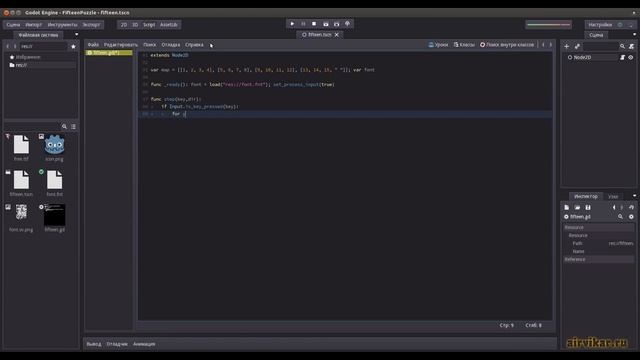The width and height of the screenshot is (640, 360).
Task: Click the res:// path field in file system dock
Action: [x=43, y=47]
